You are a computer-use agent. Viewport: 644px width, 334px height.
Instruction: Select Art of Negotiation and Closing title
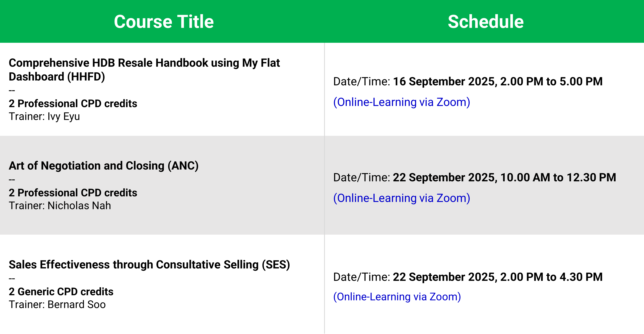point(104,166)
